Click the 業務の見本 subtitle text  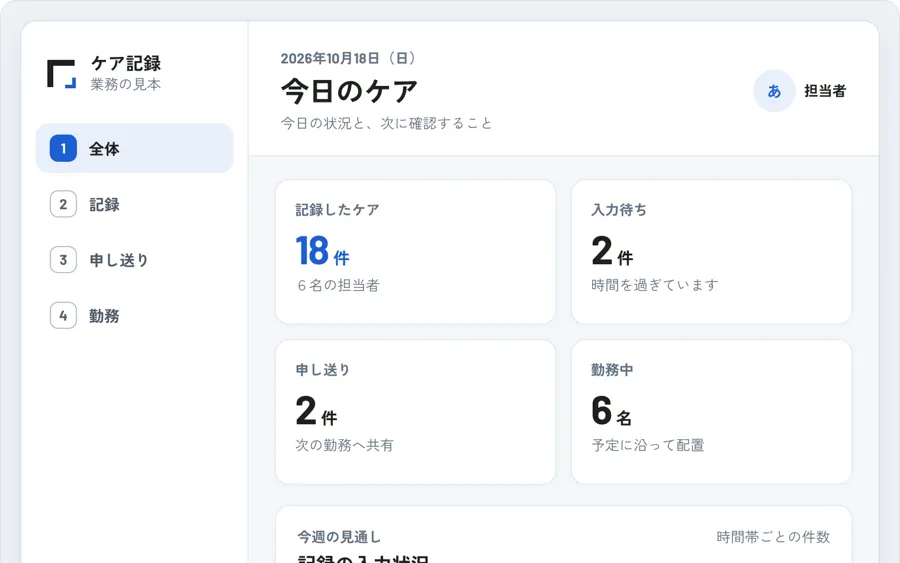click(x=126, y=84)
